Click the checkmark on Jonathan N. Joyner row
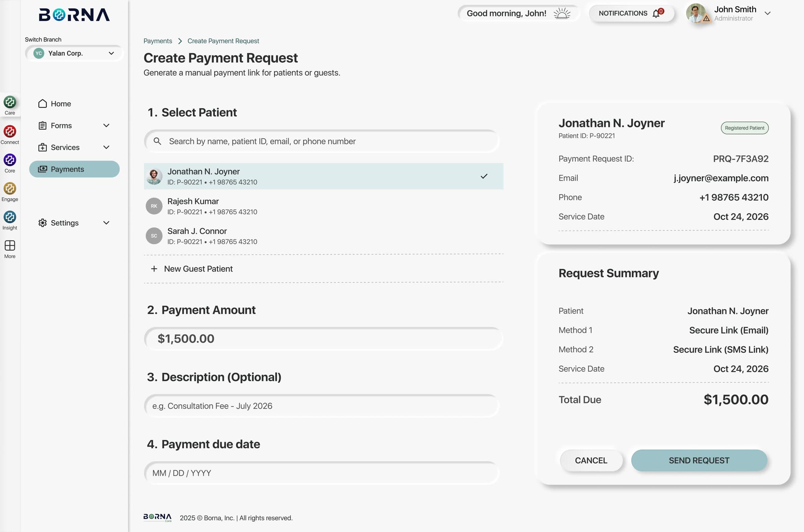This screenshot has height=532, width=804. pos(484,176)
